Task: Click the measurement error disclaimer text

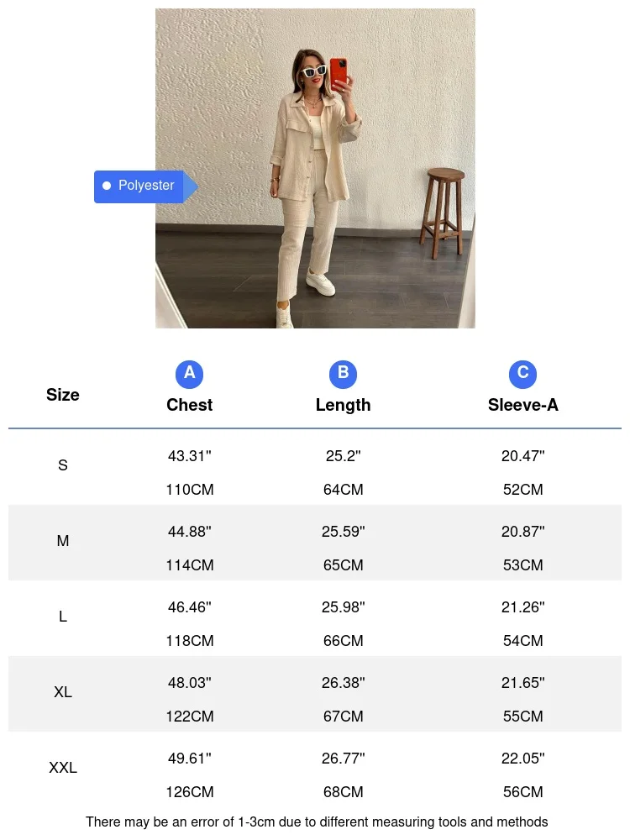Action: [x=317, y=822]
